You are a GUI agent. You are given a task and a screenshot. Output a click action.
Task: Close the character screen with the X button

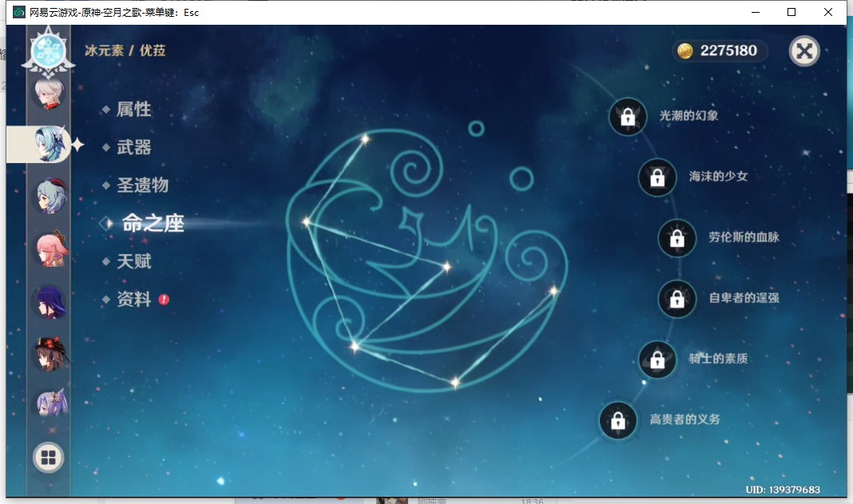[804, 51]
